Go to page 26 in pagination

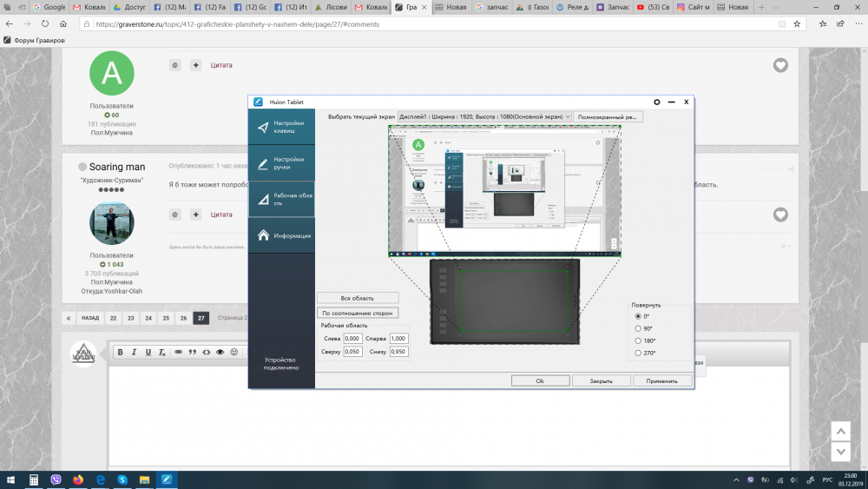point(183,318)
